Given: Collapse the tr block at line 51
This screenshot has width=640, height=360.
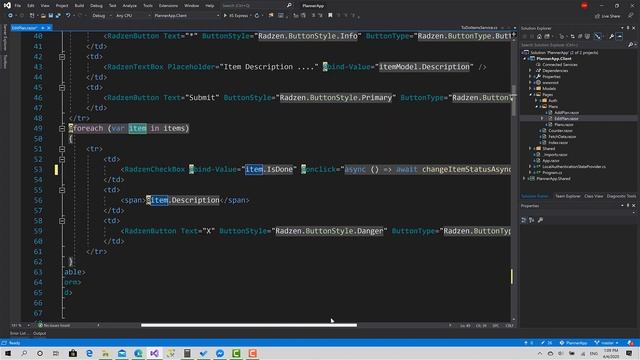Looking at the screenshot, I should click(x=62, y=149).
